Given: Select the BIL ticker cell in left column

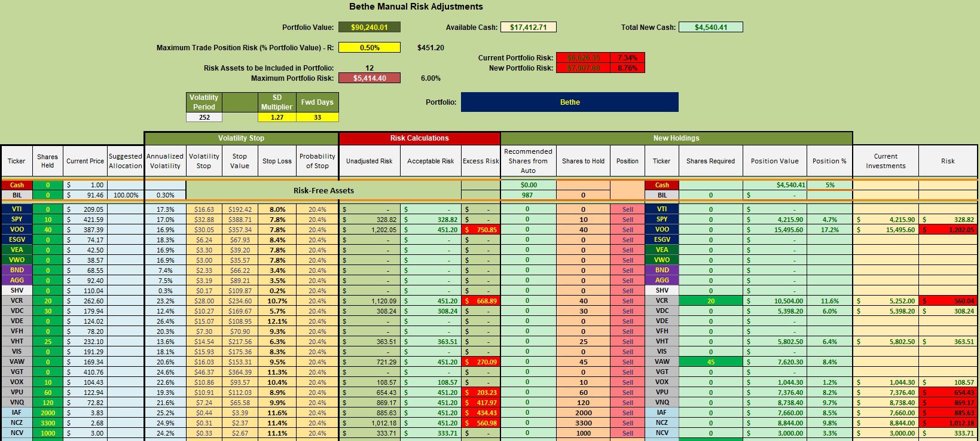Looking at the screenshot, I should pos(17,195).
